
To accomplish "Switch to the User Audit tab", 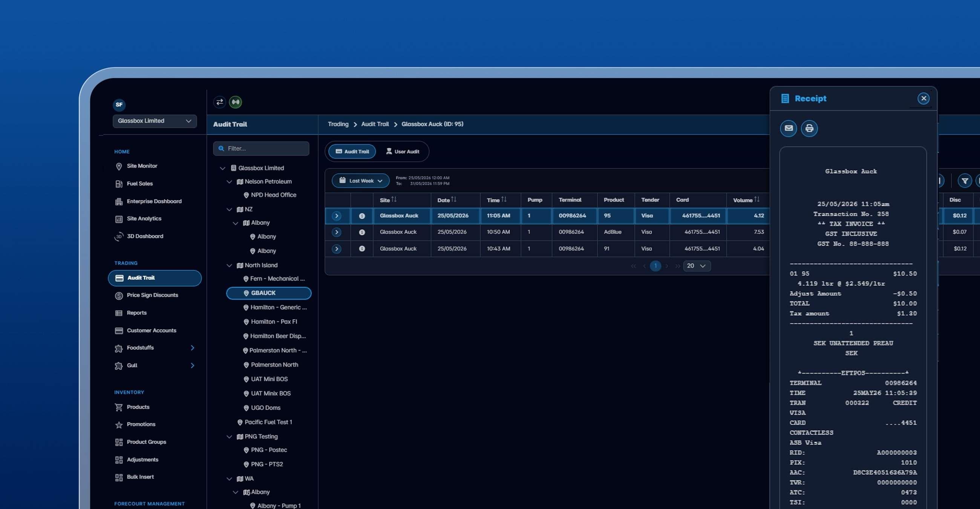I will pyautogui.click(x=403, y=152).
